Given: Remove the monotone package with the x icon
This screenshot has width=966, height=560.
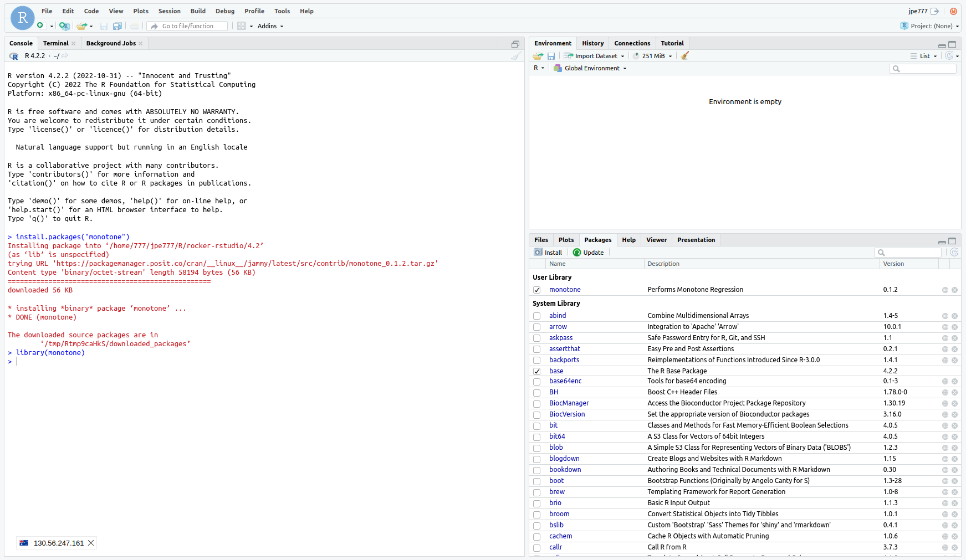Looking at the screenshot, I should point(954,290).
